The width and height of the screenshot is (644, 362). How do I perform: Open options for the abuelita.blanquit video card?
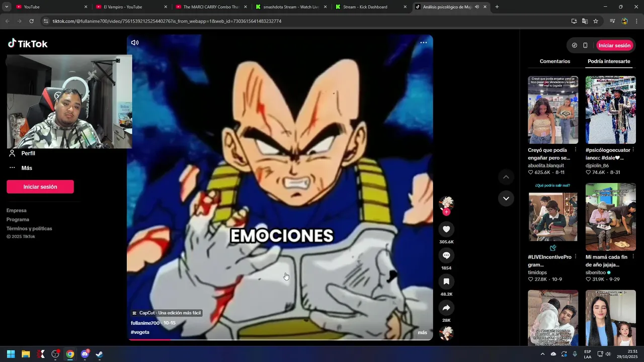coord(576,150)
